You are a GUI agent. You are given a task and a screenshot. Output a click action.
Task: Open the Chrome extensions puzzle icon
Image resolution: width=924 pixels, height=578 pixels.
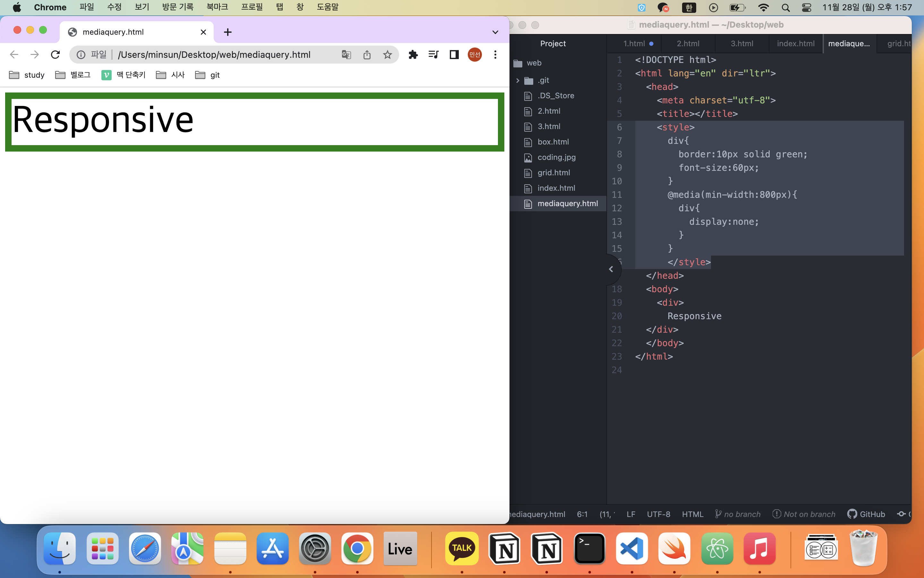413,55
